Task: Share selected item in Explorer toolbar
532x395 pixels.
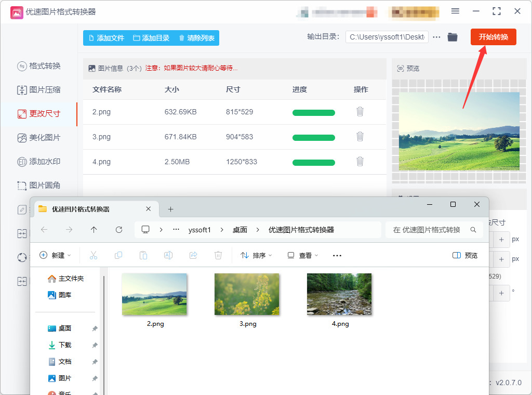Action: (x=193, y=255)
